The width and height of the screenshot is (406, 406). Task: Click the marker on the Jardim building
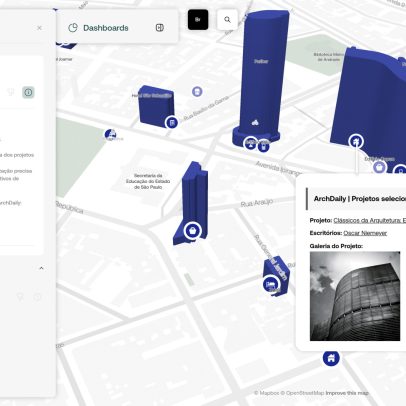(271, 284)
